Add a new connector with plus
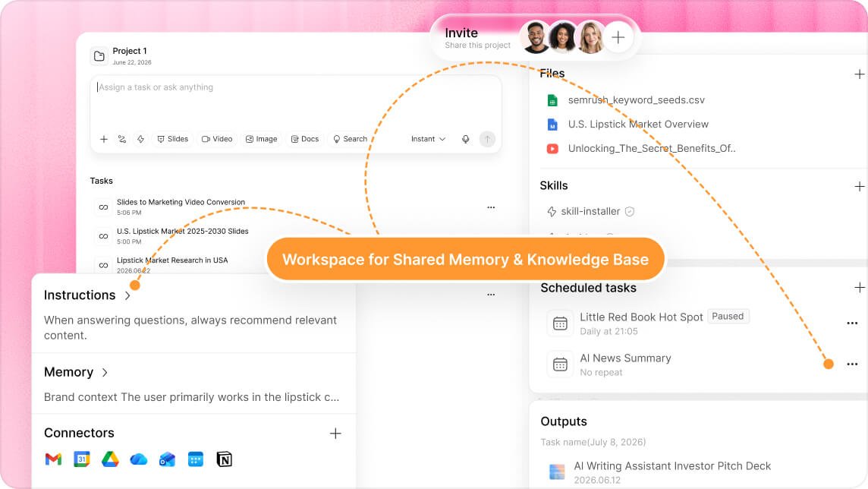The image size is (868, 489). pyautogui.click(x=335, y=433)
